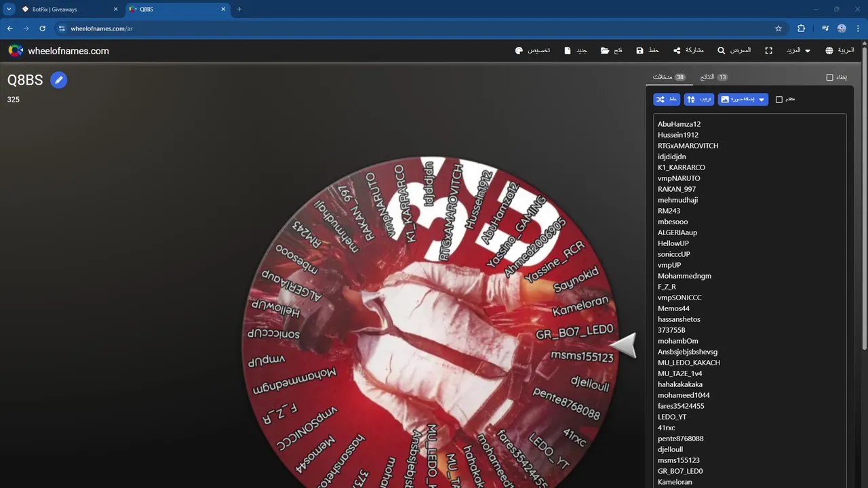Open the add image dropdown
This screenshot has width=868, height=488.
point(743,100)
